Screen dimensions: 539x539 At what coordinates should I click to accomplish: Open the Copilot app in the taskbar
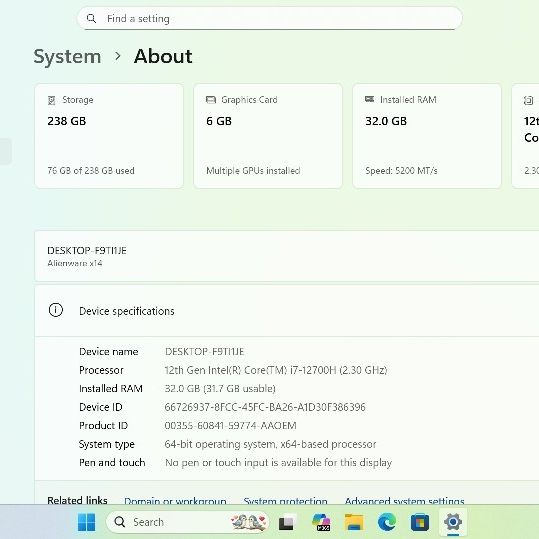click(x=321, y=522)
